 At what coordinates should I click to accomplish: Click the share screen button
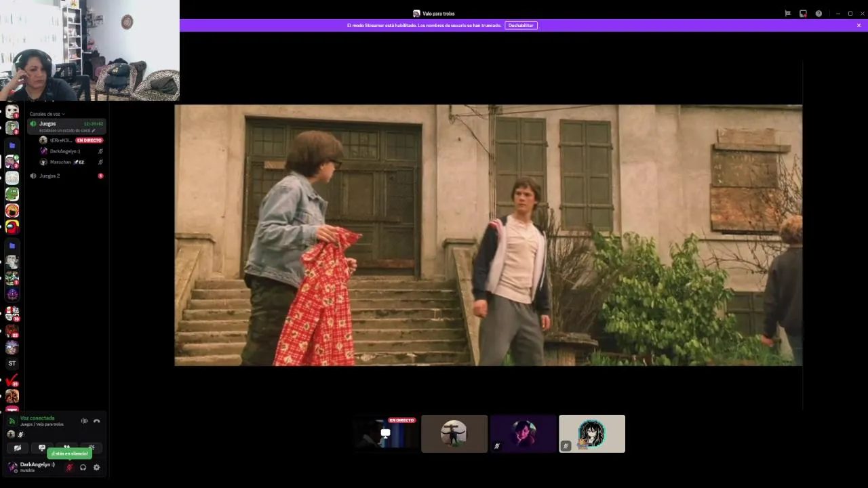point(42,448)
